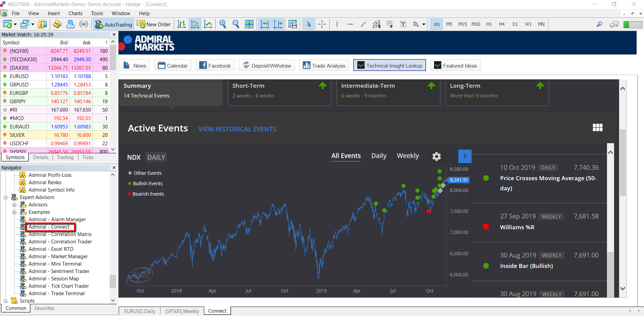Open the Profiles dropdown arrow
The image size is (644, 316).
point(33,24)
